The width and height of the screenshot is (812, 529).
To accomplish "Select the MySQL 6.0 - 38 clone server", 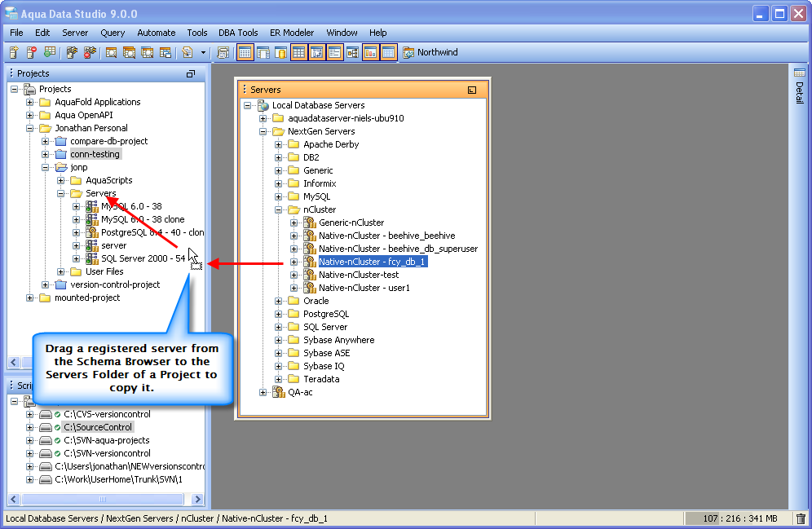I will (x=143, y=219).
